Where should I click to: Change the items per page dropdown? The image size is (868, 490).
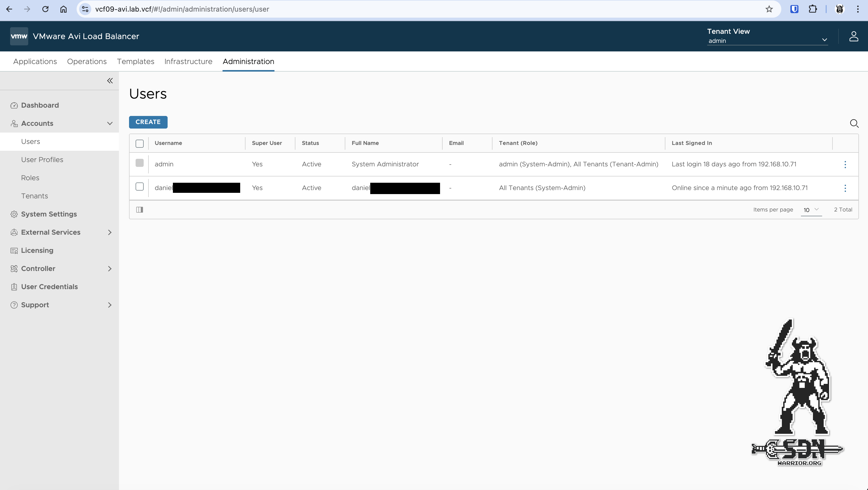pyautogui.click(x=811, y=210)
